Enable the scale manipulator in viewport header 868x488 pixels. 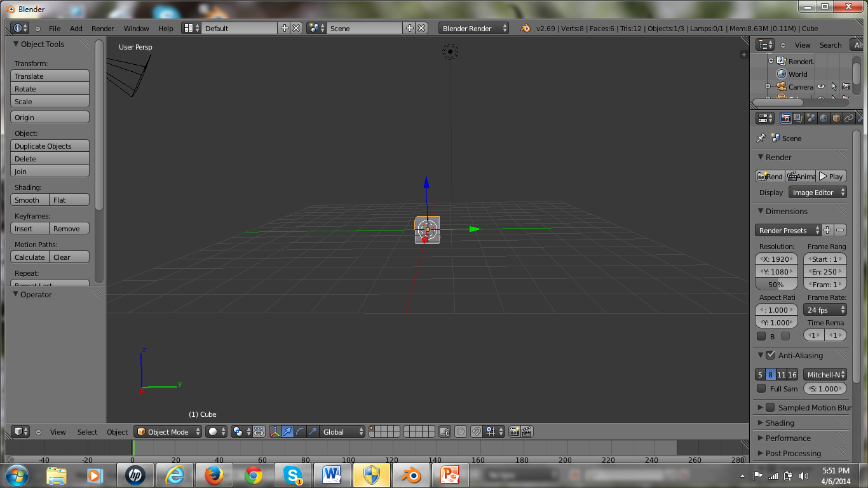click(313, 431)
